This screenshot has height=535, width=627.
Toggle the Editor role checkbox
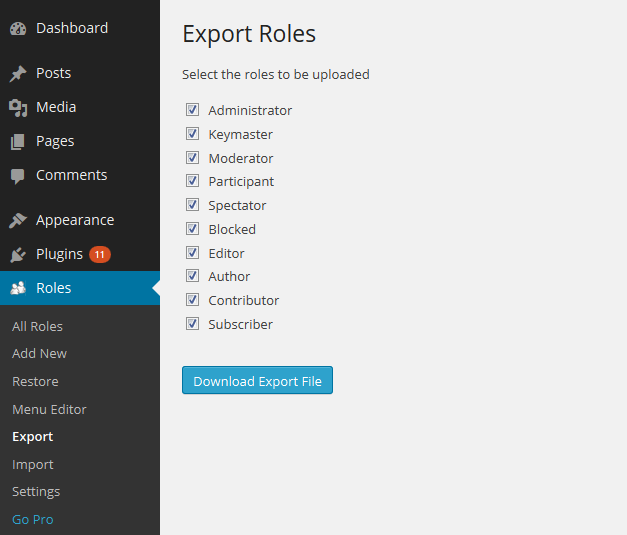point(192,253)
